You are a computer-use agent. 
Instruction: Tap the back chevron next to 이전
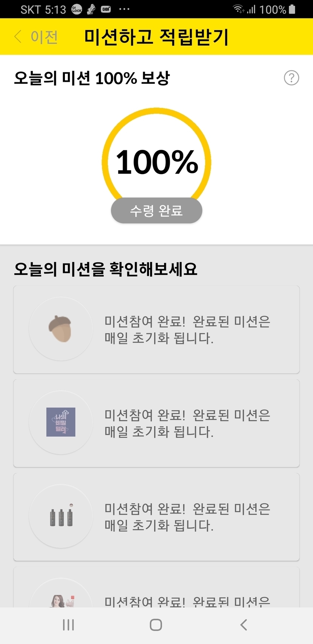17,37
